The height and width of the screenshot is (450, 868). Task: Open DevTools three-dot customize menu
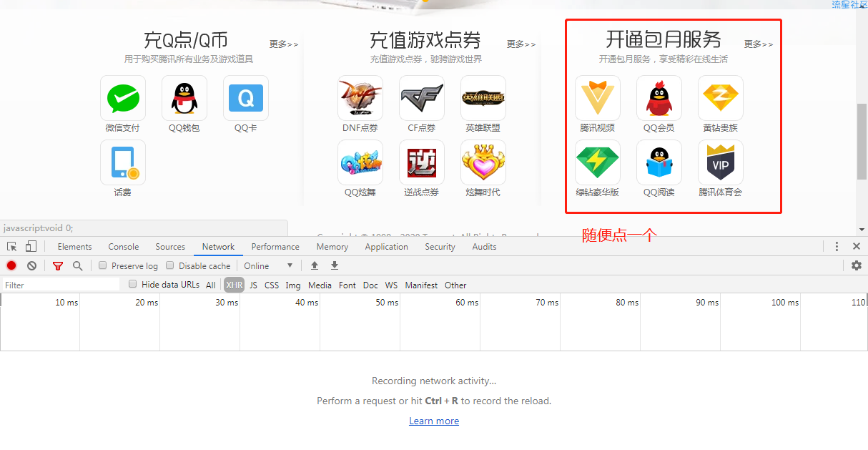[837, 246]
